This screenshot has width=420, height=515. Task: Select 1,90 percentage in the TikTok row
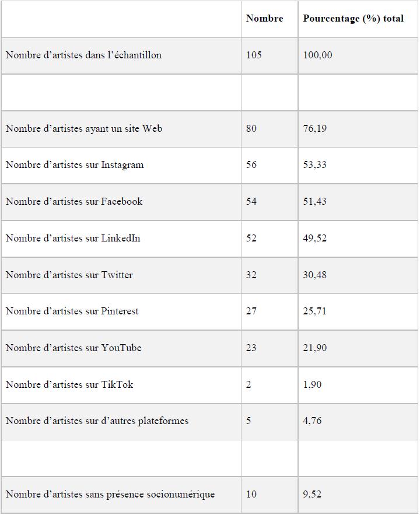tap(312, 384)
